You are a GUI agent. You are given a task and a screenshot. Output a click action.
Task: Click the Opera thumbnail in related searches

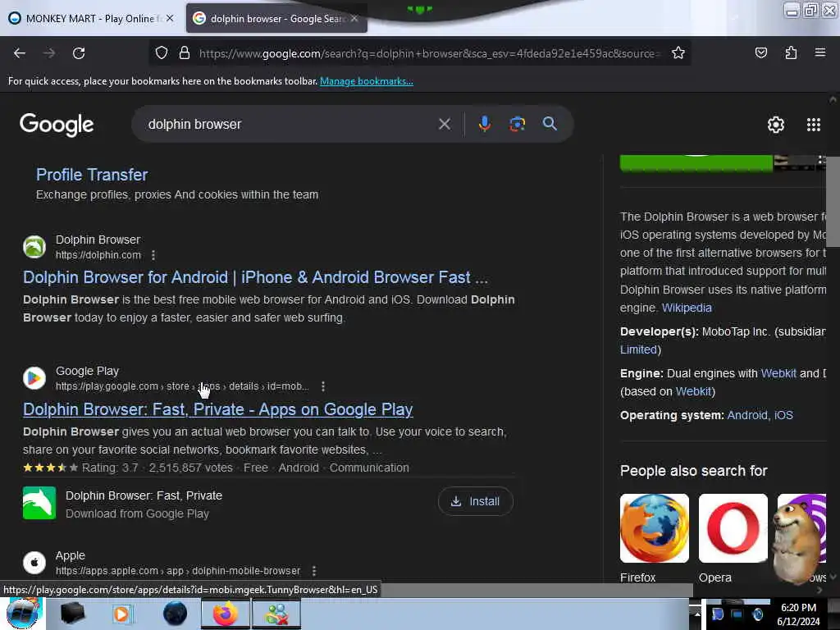tap(733, 528)
